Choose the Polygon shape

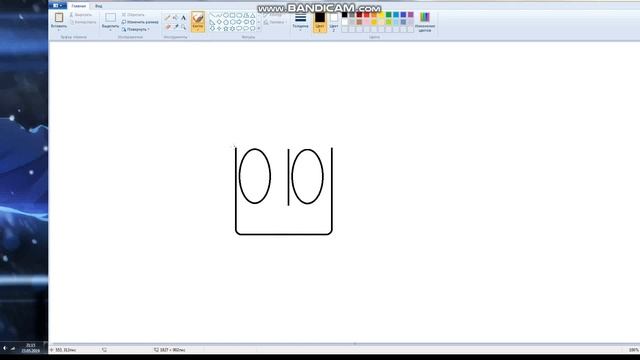tap(246, 15)
